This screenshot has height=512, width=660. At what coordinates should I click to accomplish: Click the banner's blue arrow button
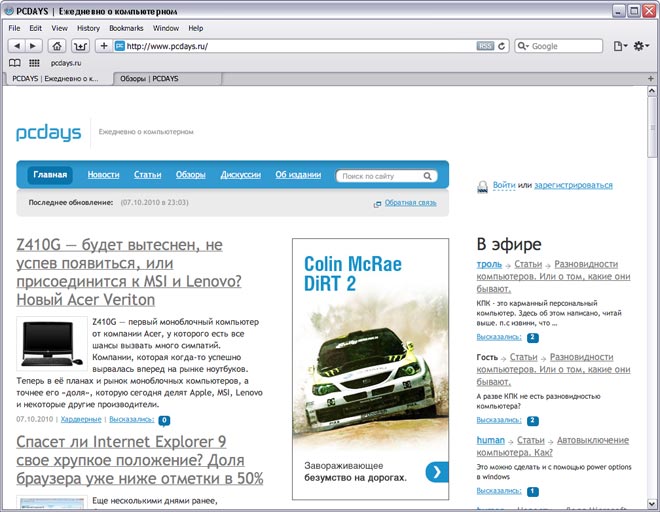click(436, 472)
